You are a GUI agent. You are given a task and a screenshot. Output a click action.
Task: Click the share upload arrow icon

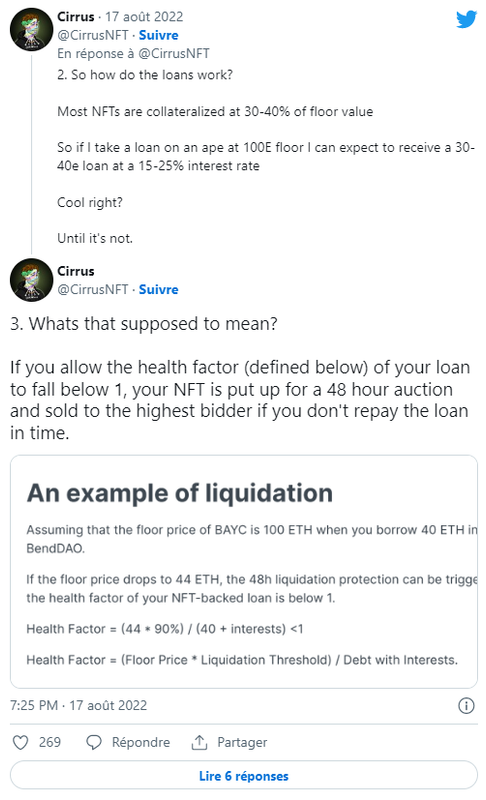(199, 742)
